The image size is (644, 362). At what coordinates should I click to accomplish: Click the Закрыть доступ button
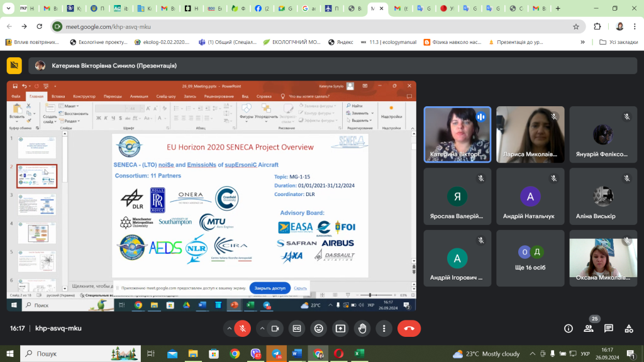(270, 288)
